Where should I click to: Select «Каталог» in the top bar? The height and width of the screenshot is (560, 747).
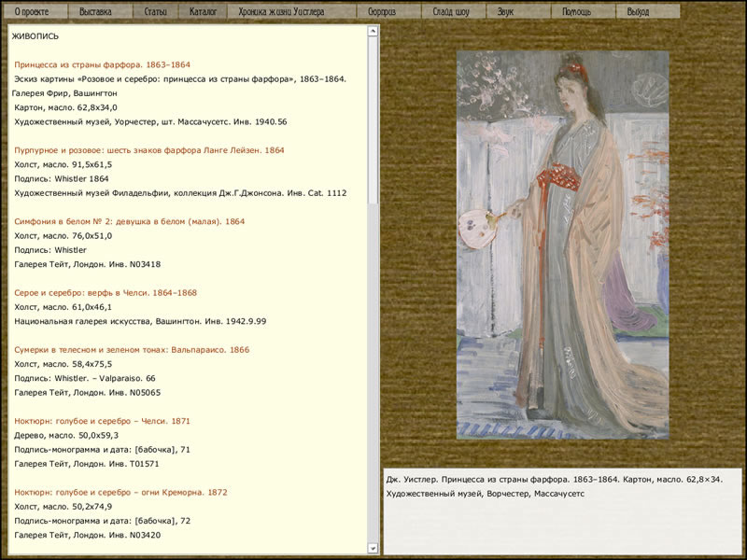tap(202, 12)
